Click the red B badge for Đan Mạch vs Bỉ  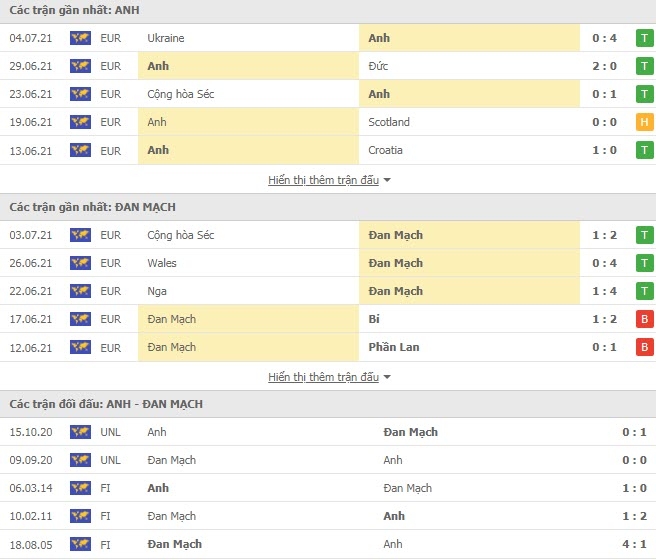point(644,319)
